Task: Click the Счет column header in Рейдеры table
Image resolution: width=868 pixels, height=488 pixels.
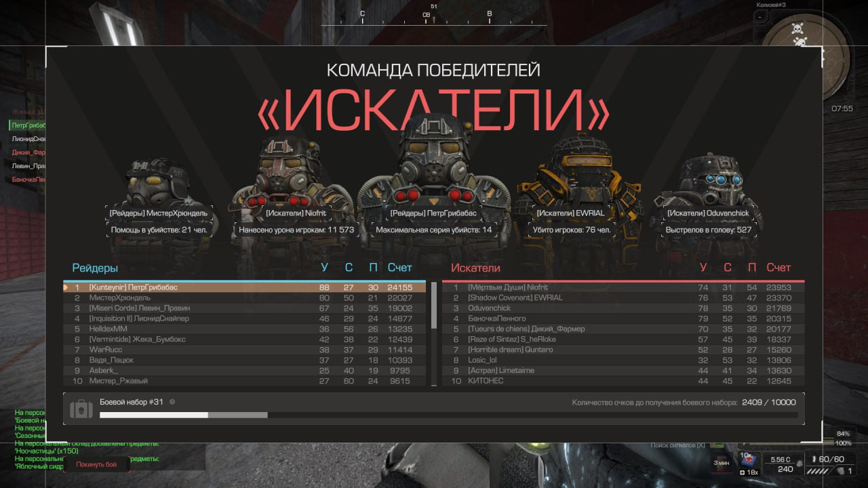Action: [399, 268]
